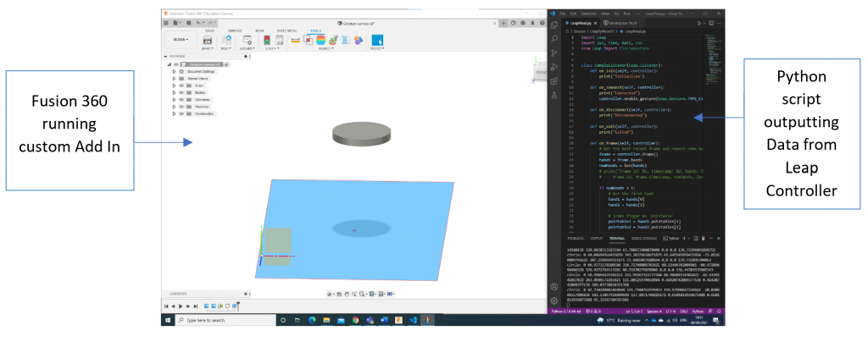Play the Fusion 360 timeline
This screenshot has height=342, width=868.
click(x=181, y=306)
